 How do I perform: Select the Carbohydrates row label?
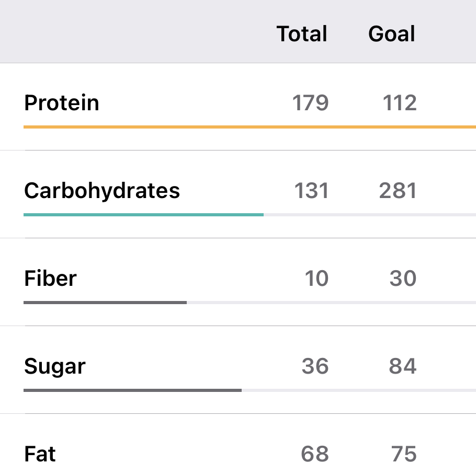point(102,191)
